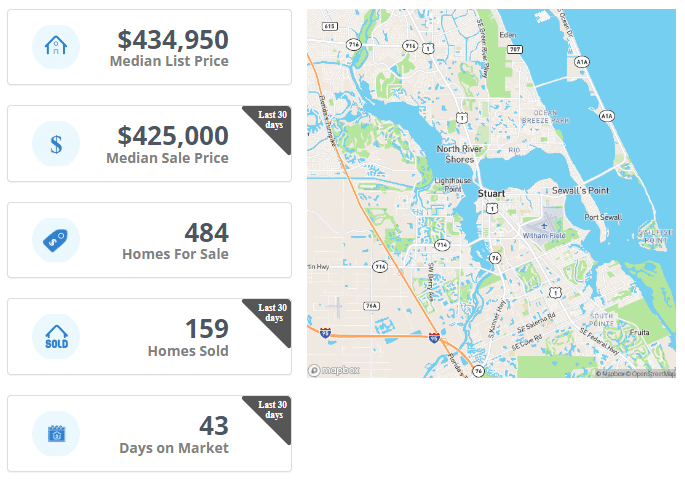Click the dollar sign icon
Viewport: 685px width, 485px height.
click(x=56, y=144)
